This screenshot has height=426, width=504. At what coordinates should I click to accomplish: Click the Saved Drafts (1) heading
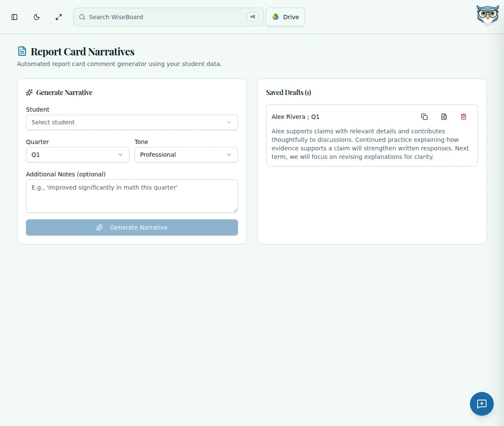pos(288,93)
